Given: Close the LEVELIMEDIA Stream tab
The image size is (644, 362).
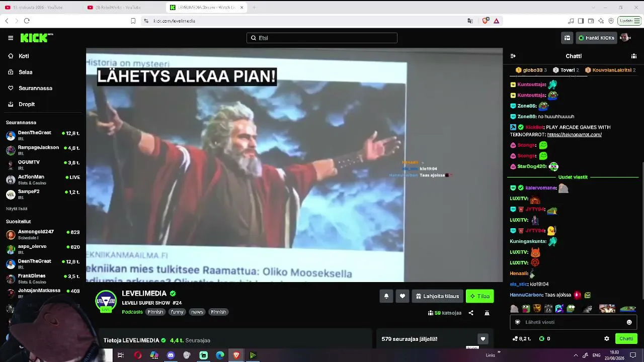Looking at the screenshot, I should click(242, 8).
